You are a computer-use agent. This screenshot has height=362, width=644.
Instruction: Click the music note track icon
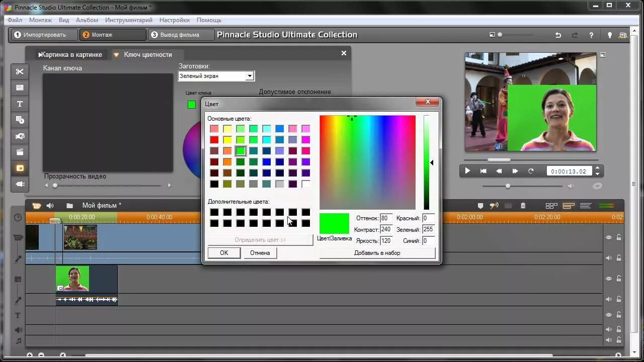coord(18,340)
